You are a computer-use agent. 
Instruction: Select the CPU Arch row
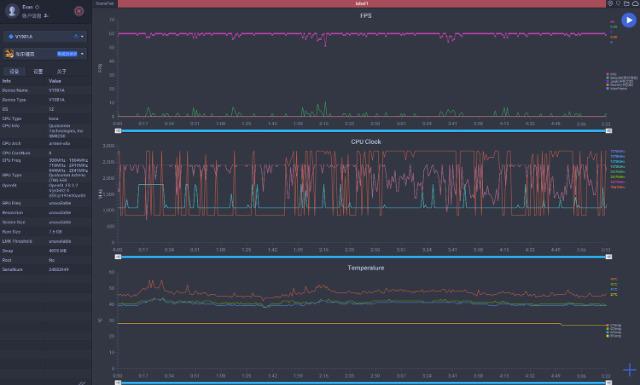45,143
